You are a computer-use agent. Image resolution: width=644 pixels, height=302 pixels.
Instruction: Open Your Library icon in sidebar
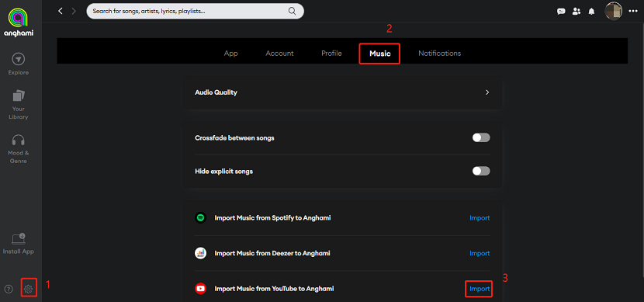[x=19, y=95]
